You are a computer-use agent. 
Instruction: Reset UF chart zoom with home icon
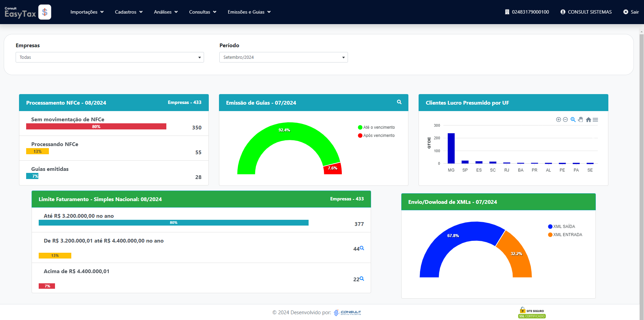(588, 120)
